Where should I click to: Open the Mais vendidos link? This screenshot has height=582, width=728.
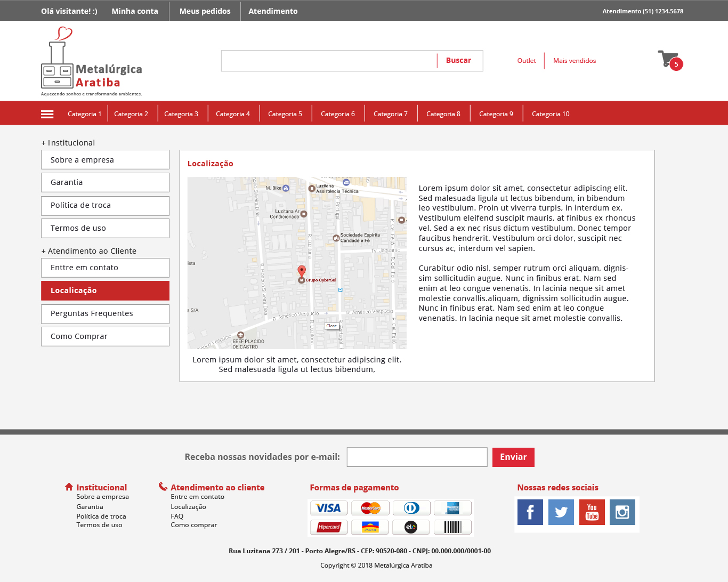click(x=574, y=61)
